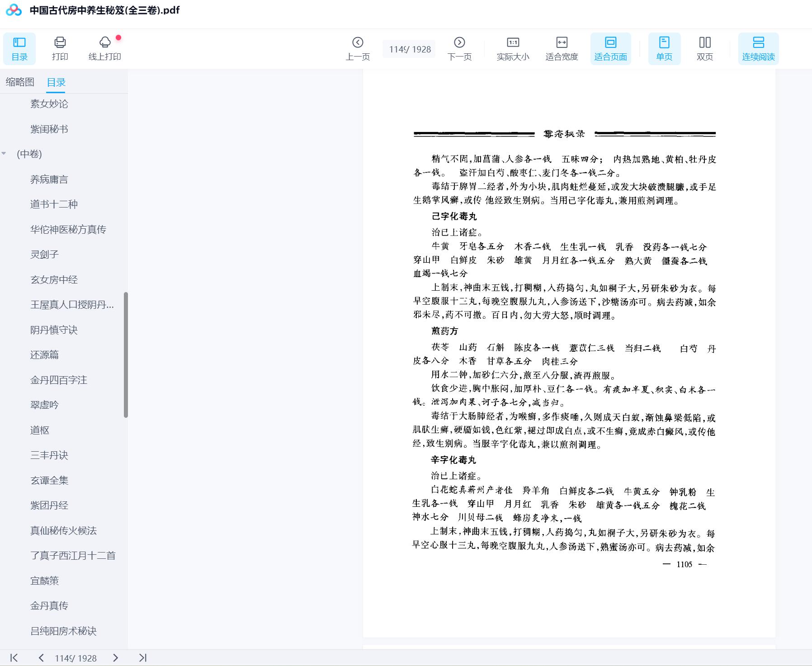Select the 适合宽度 fit-width icon

pos(562,48)
